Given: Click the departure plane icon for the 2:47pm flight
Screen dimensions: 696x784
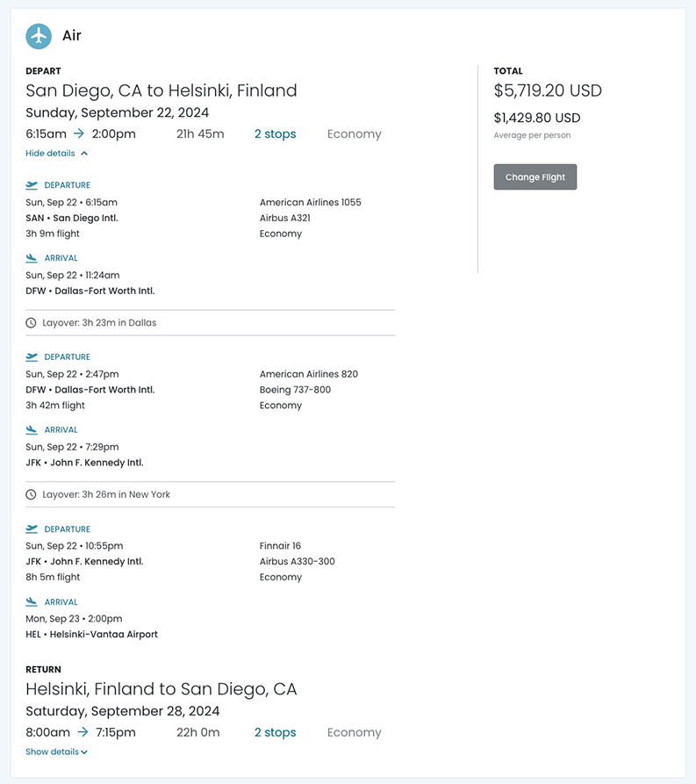Looking at the screenshot, I should click(32, 357).
